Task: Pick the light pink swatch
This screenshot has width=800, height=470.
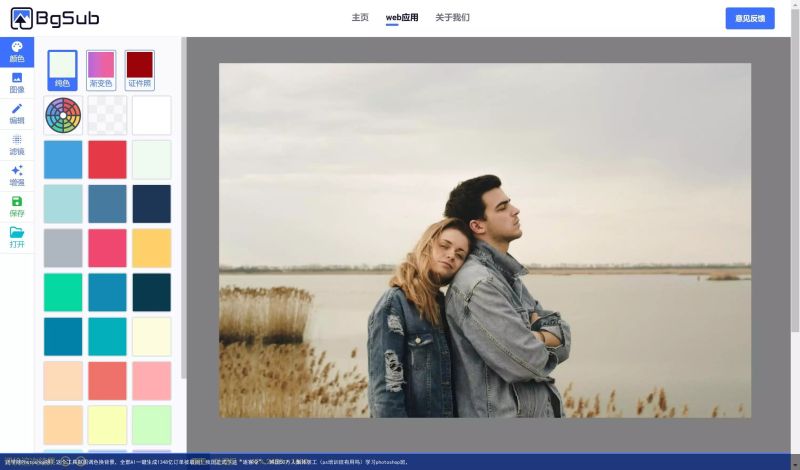Action: point(152,381)
